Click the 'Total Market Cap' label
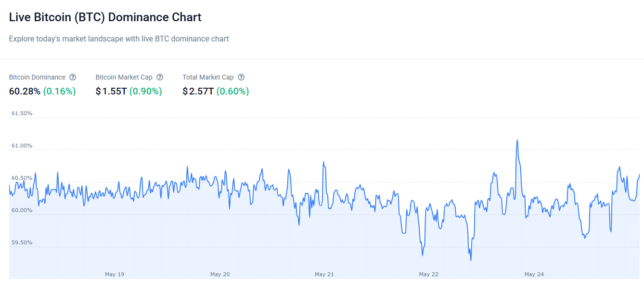The width and height of the screenshot is (644, 281). [208, 77]
